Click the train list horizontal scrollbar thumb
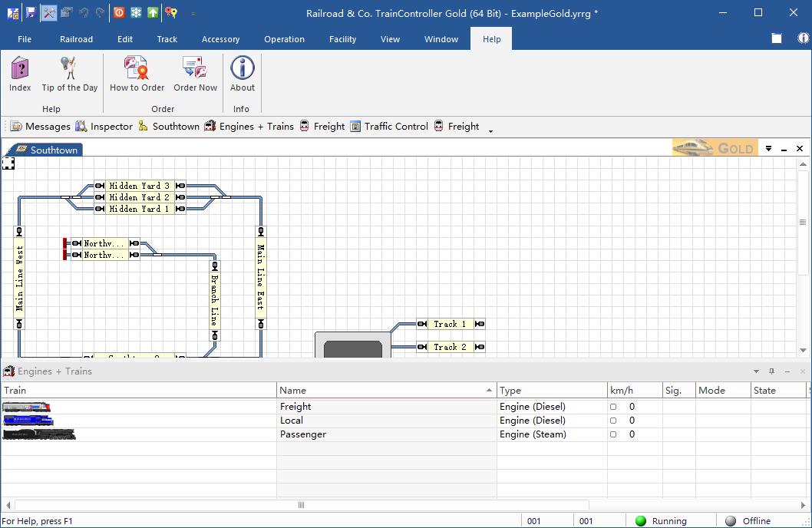812x528 pixels. 302,505
